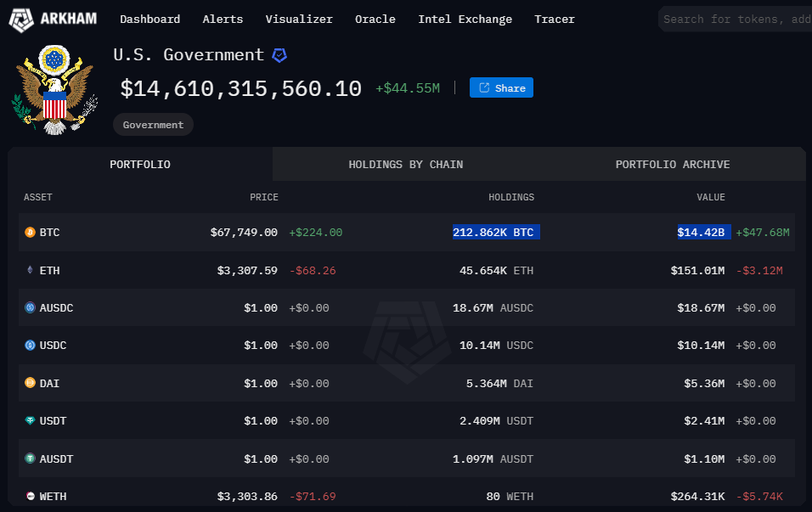This screenshot has height=512, width=812.
Task: Click the AUSDC asset name
Action: (x=56, y=308)
